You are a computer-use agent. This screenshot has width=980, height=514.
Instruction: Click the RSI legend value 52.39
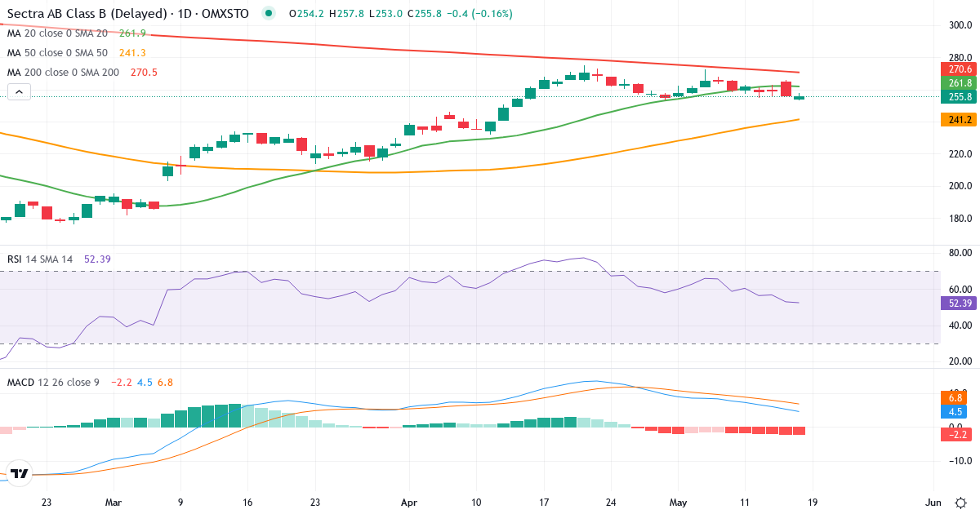click(x=97, y=259)
